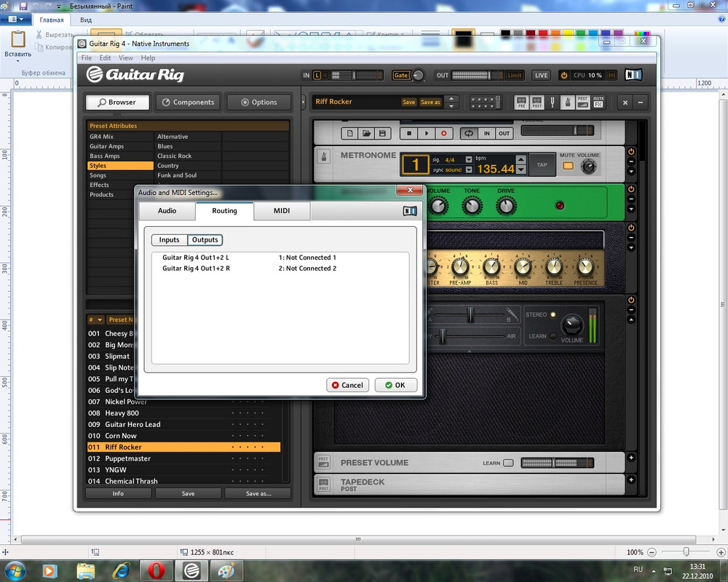Toggle Master FX toolbar icon
Image resolution: width=728 pixels, height=582 pixels.
click(x=598, y=102)
